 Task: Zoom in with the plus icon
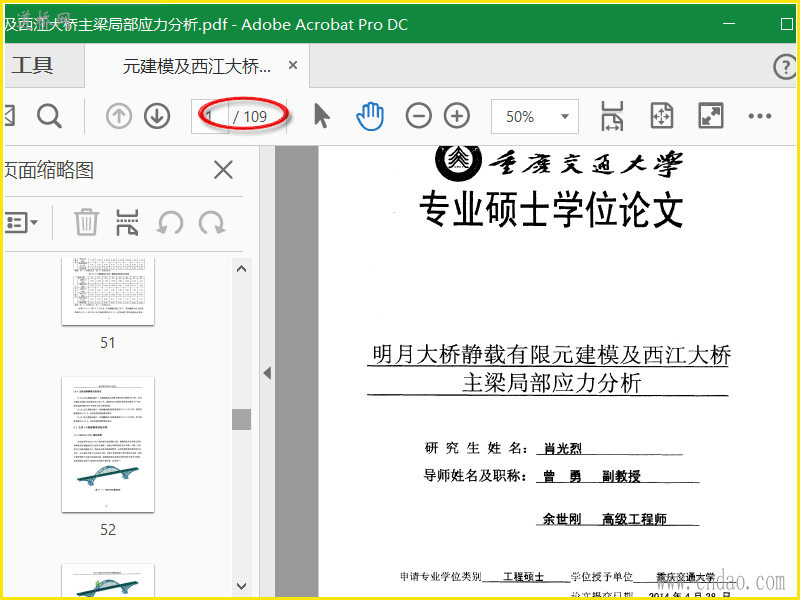(x=457, y=116)
